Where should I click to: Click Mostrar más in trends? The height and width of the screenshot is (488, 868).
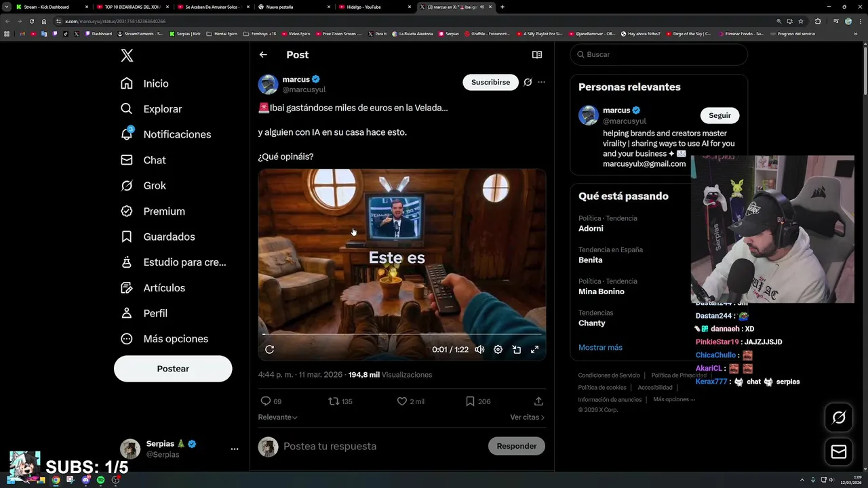coord(600,348)
